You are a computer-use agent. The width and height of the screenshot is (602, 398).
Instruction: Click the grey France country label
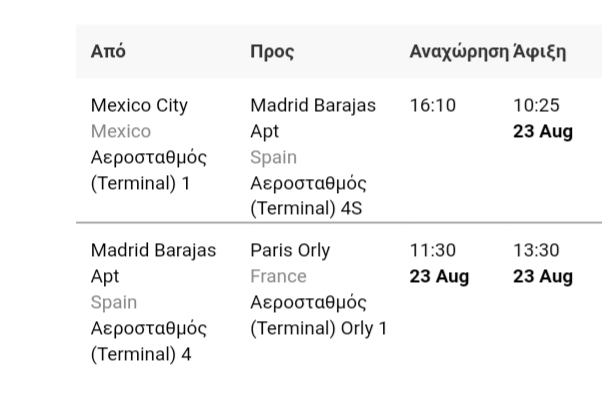pyautogui.click(x=278, y=276)
